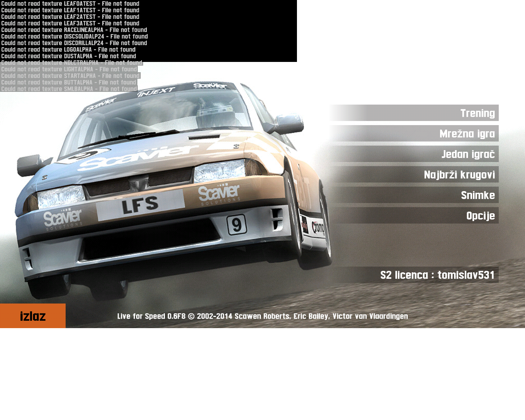Click the SMLBALPHA file not found line
525x420 pixels.
(x=69, y=89)
